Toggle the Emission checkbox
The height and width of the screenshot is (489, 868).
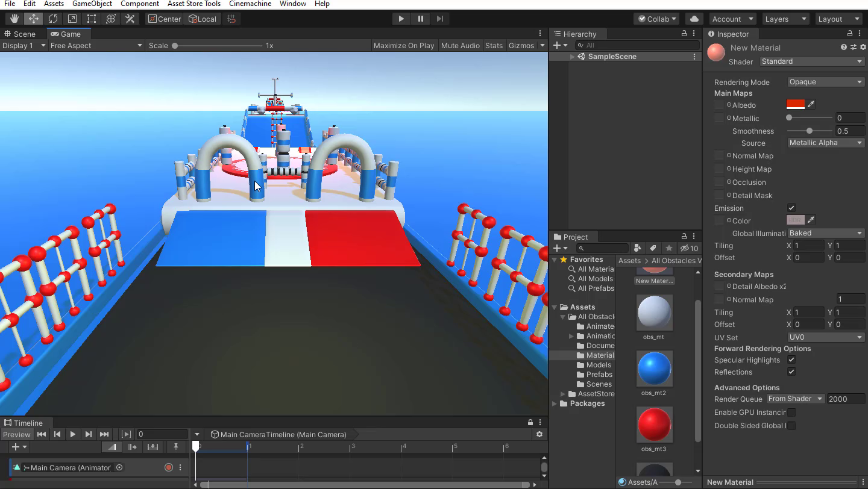[x=791, y=208]
